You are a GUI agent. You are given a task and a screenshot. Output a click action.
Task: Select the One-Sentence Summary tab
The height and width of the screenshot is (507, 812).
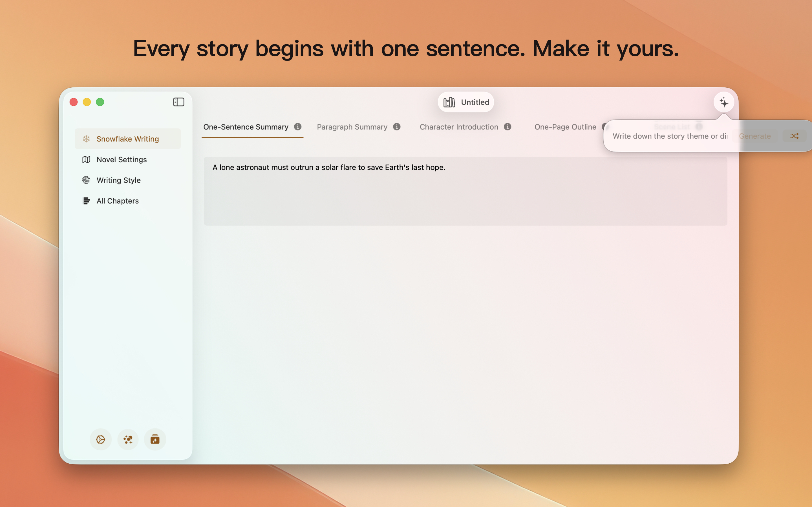pyautogui.click(x=246, y=127)
